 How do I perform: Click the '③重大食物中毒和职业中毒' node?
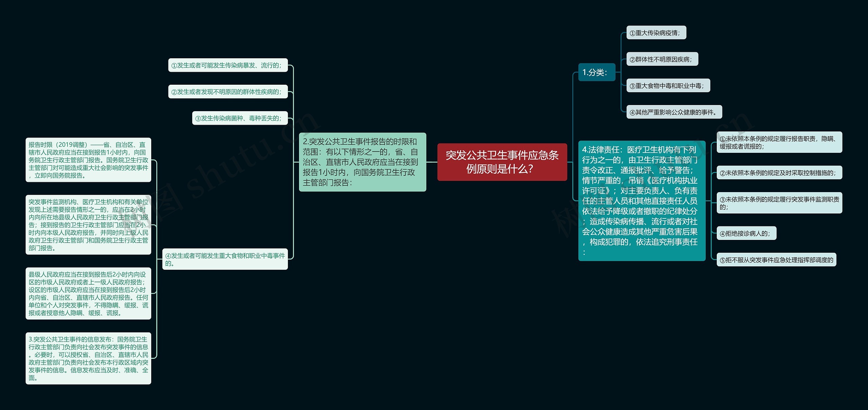tap(668, 86)
